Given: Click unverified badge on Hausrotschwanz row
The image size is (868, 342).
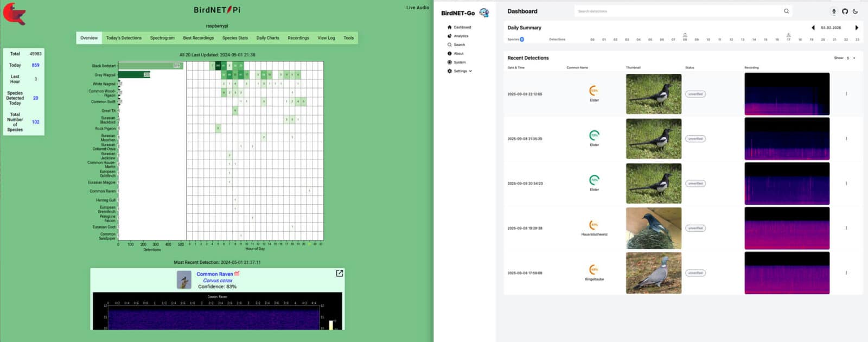Looking at the screenshot, I should point(695,228).
